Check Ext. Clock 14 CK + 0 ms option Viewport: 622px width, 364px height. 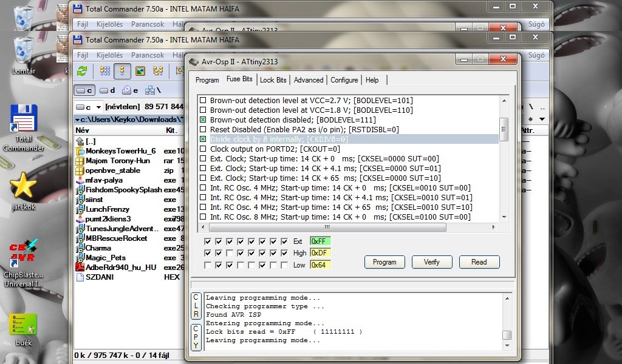pos(203,158)
